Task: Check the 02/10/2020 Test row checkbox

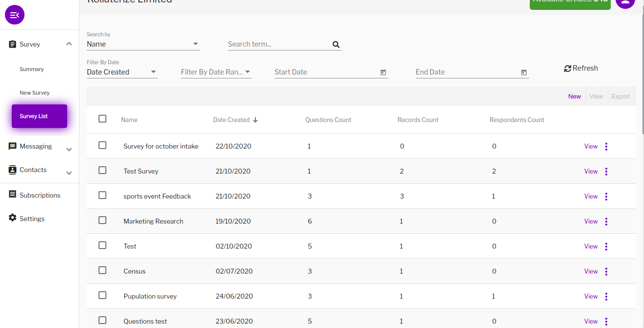Action: click(102, 245)
